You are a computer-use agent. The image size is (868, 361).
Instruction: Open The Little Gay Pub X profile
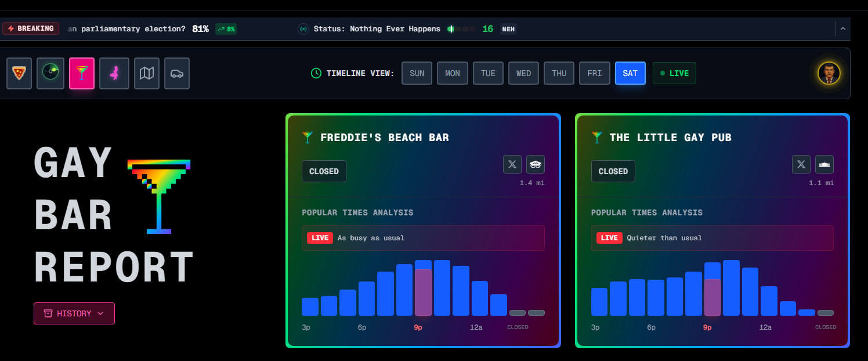[801, 164]
